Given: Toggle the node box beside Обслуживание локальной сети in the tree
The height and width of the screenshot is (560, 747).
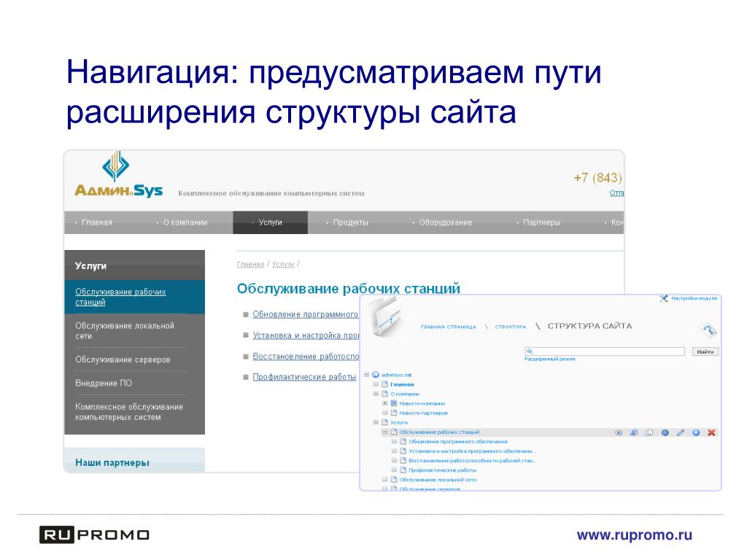Looking at the screenshot, I should [x=385, y=480].
